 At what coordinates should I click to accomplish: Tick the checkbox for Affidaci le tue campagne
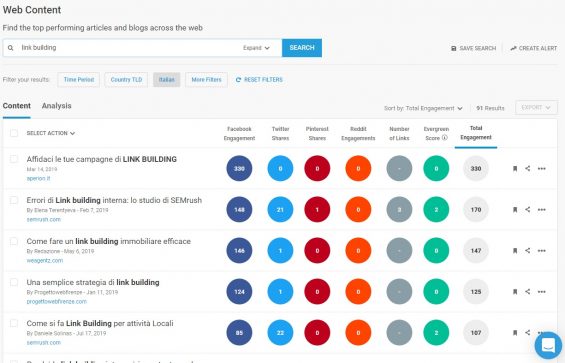pos(14,159)
